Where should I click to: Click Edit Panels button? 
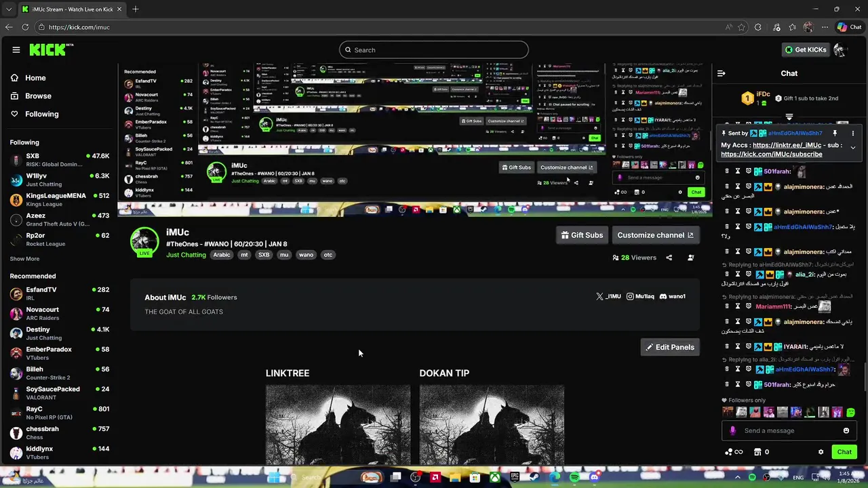click(x=670, y=347)
